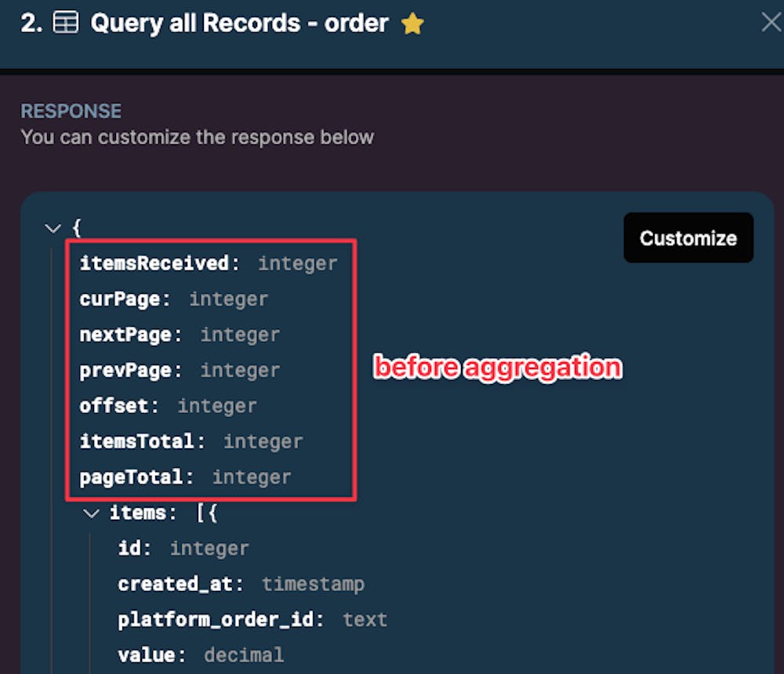Select the nextPage field
This screenshot has height=674, width=784.
tap(180, 335)
